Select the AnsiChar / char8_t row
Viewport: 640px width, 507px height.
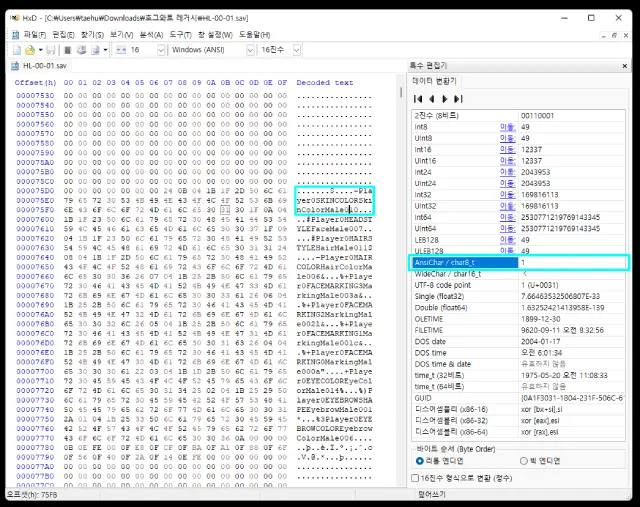[x=518, y=262]
